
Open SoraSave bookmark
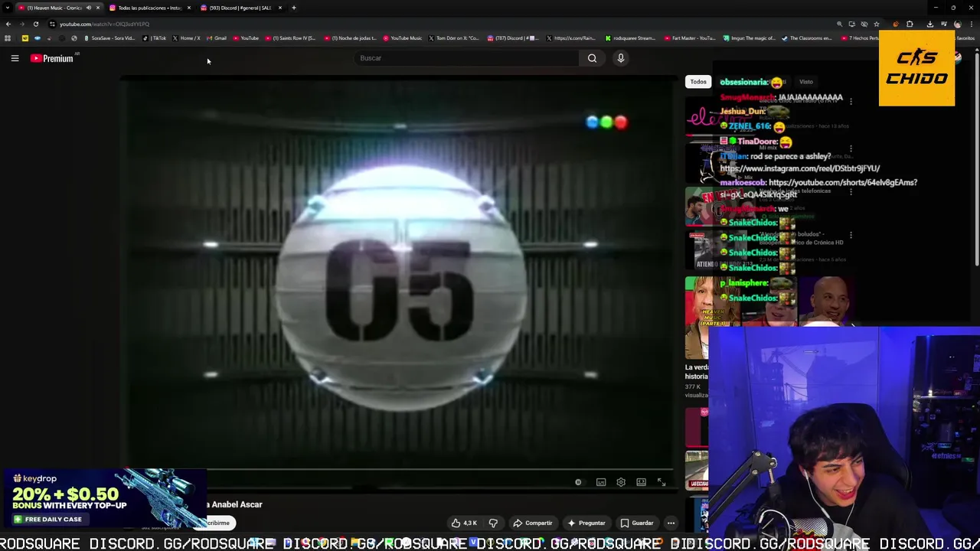click(109, 38)
